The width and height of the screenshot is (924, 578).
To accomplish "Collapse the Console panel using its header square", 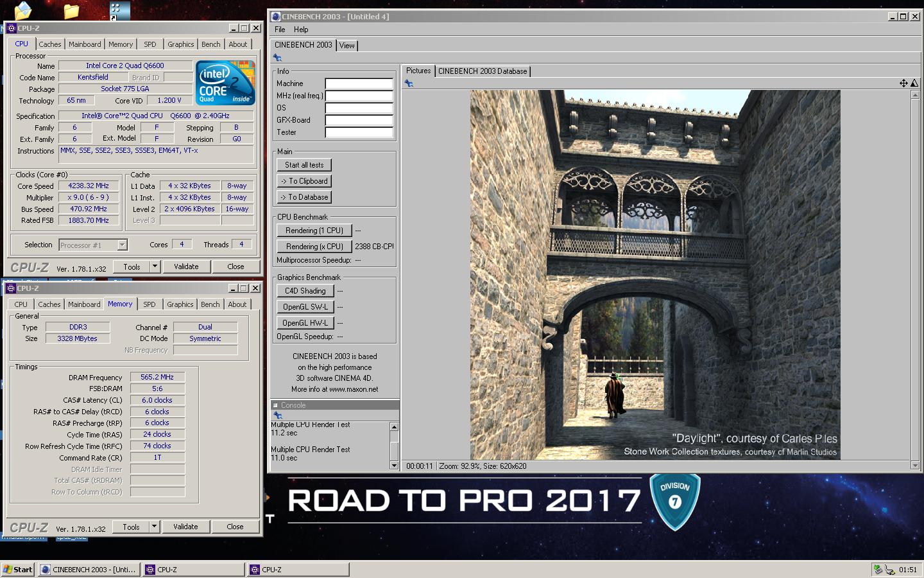I will point(275,405).
